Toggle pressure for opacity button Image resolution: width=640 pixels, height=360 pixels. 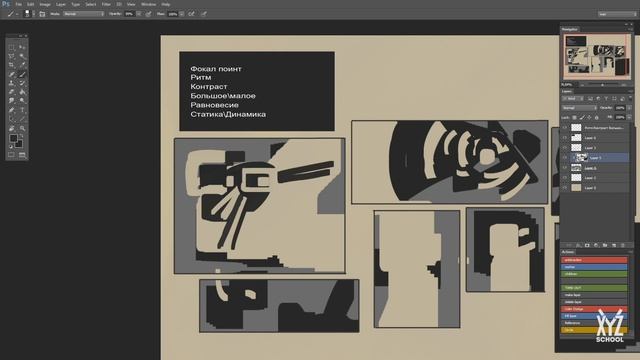coord(148,14)
